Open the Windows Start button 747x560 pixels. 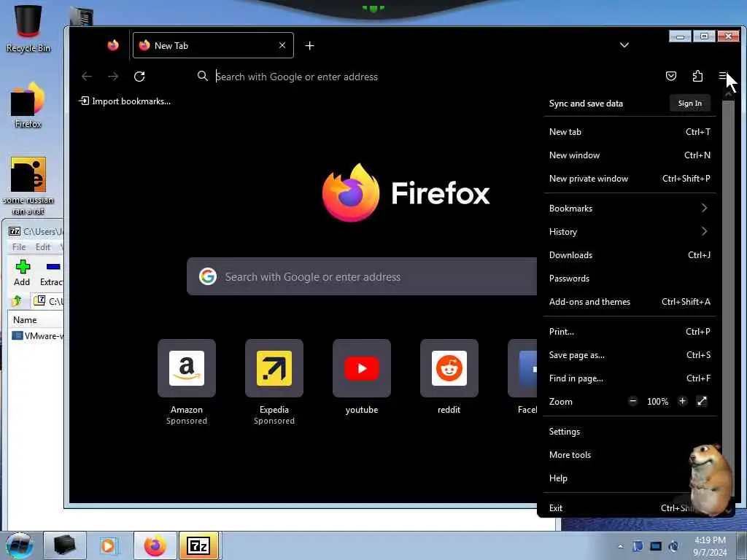[x=19, y=545]
